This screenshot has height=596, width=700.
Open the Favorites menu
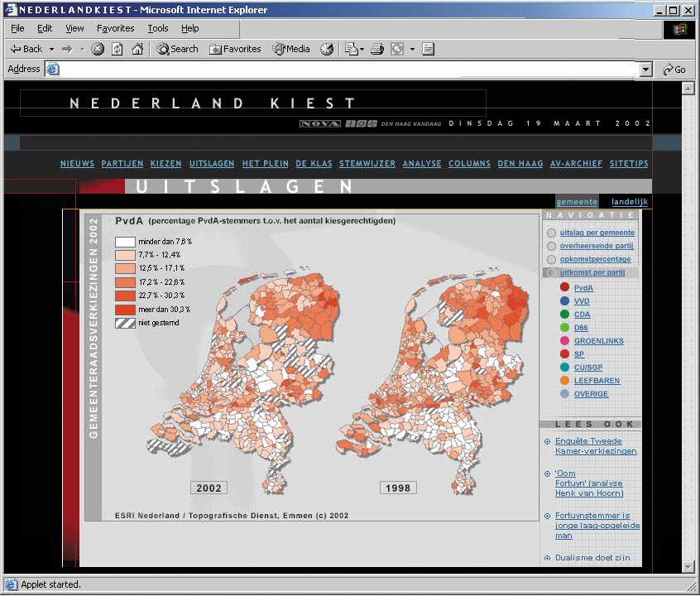pyautogui.click(x=116, y=28)
